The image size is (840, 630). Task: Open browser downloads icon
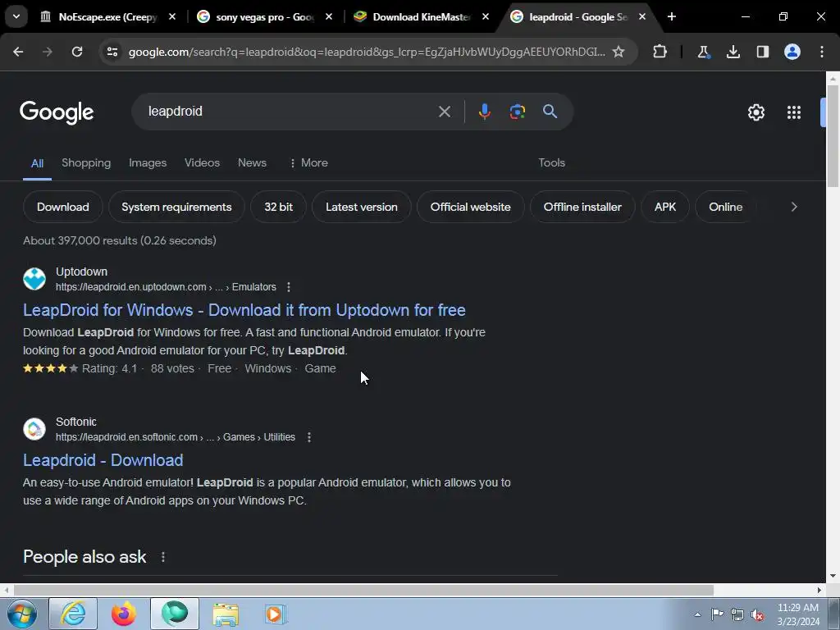coord(733,52)
